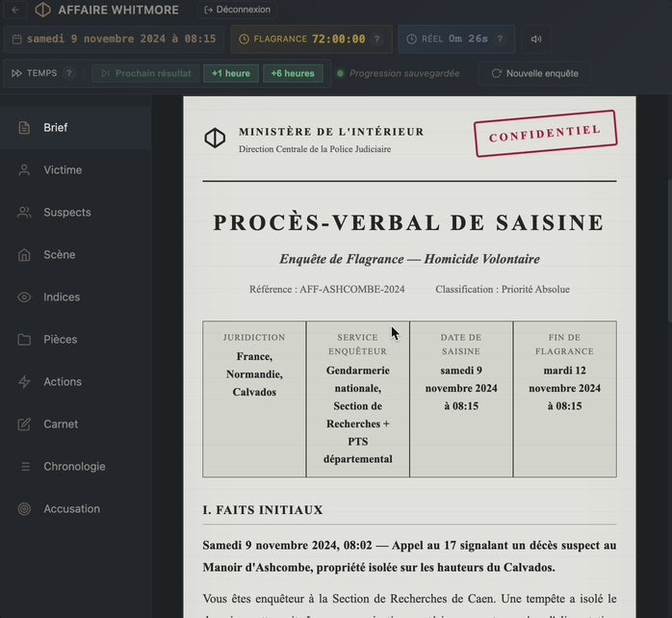Open help for the Réel timer
672x618 pixels.
(500, 39)
